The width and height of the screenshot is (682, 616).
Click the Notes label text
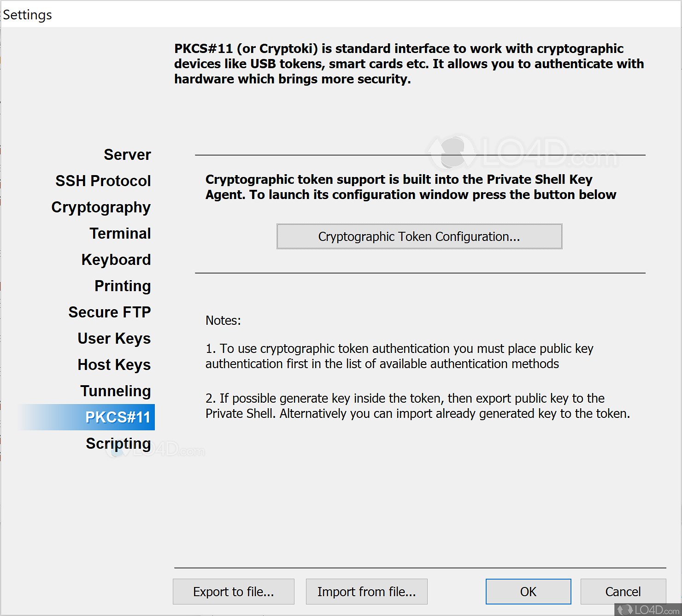point(223,320)
